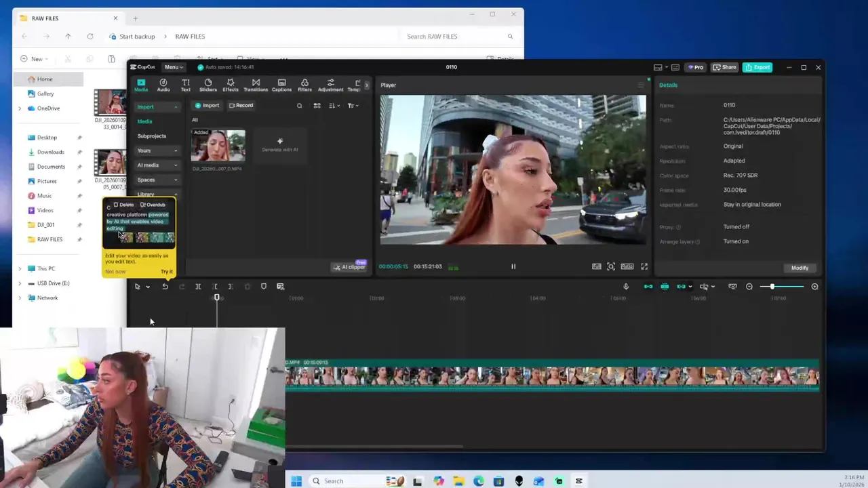Open the media filter dropdown
The width and height of the screenshot is (868, 488).
353,106
